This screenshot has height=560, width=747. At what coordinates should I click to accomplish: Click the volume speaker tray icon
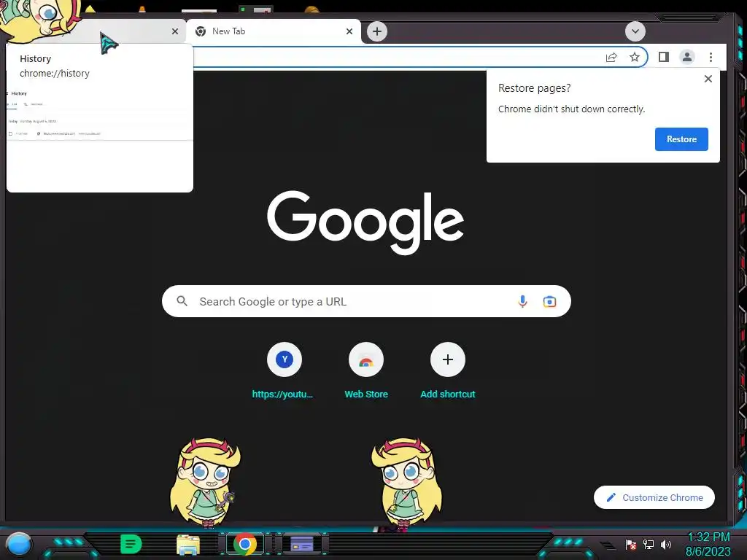pos(666,544)
